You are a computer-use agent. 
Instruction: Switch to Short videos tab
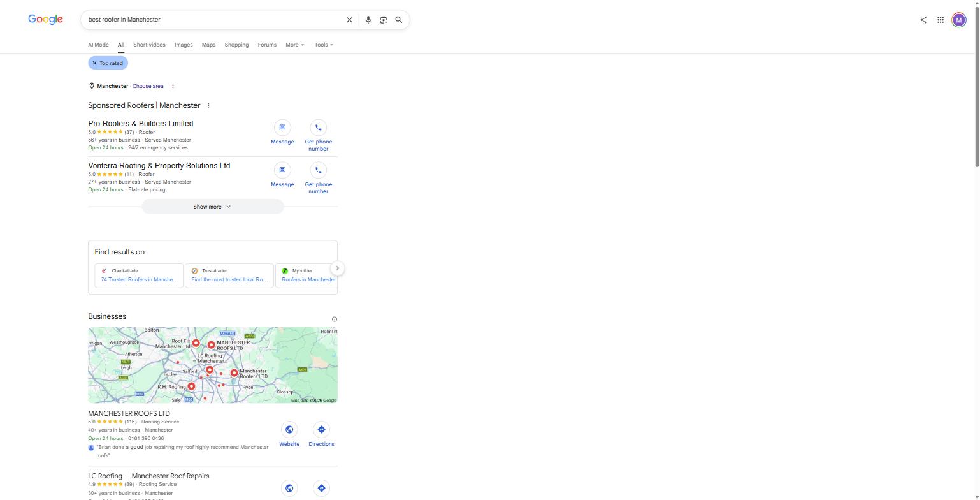click(149, 45)
